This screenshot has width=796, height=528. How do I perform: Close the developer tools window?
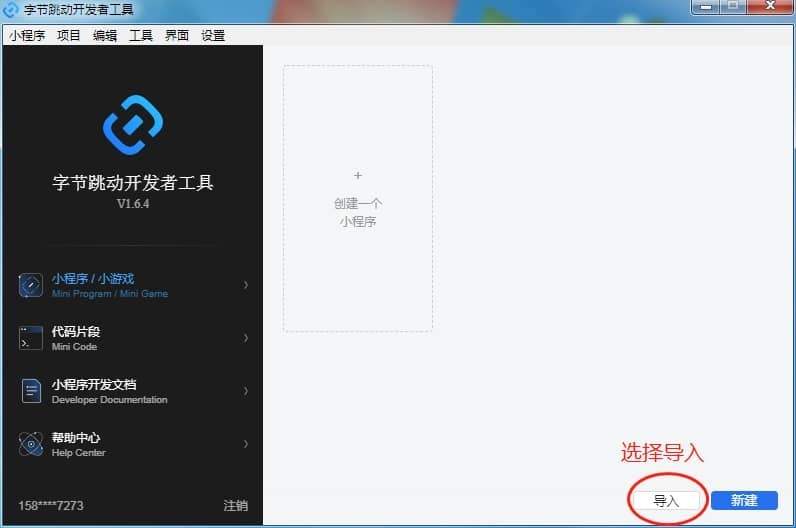coord(770,6)
